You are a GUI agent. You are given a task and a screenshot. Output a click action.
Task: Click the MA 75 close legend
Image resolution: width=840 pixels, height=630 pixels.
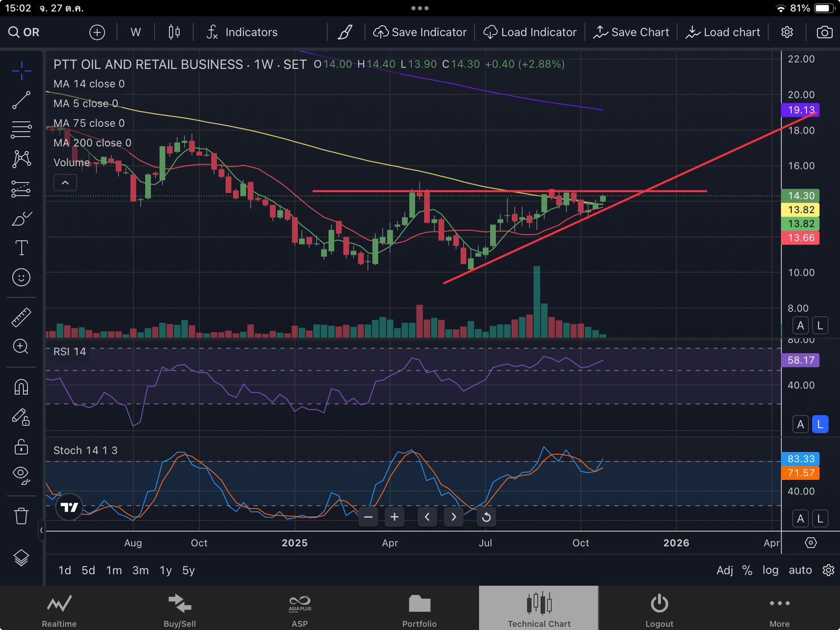(89, 123)
